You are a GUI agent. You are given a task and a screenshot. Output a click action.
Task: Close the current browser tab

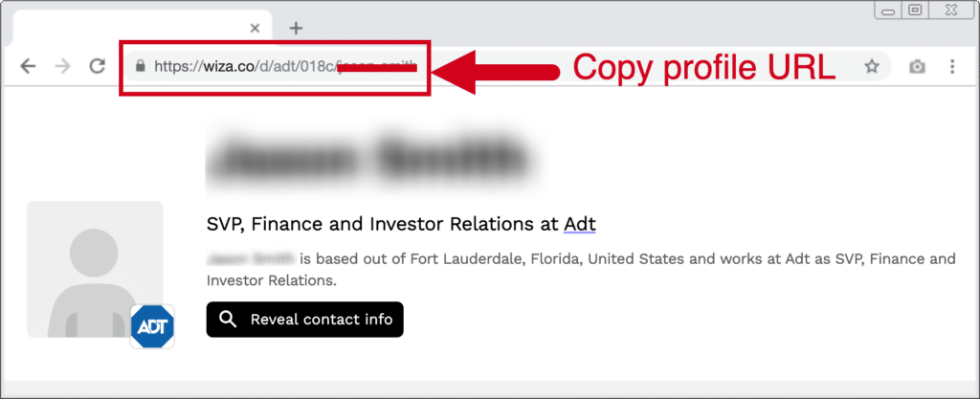[x=255, y=28]
